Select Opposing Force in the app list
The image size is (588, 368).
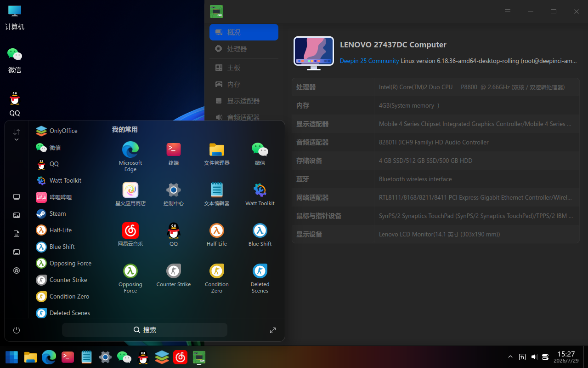pyautogui.click(x=64, y=263)
